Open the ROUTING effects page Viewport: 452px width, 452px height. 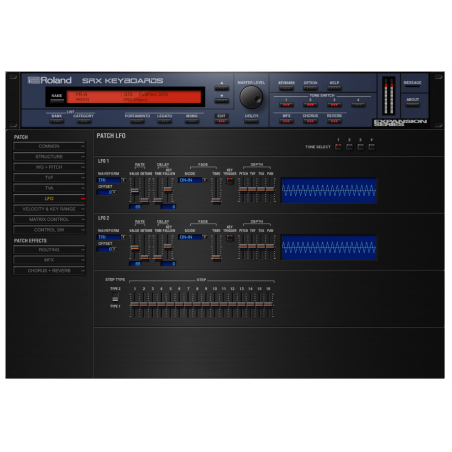pyautogui.click(x=49, y=250)
